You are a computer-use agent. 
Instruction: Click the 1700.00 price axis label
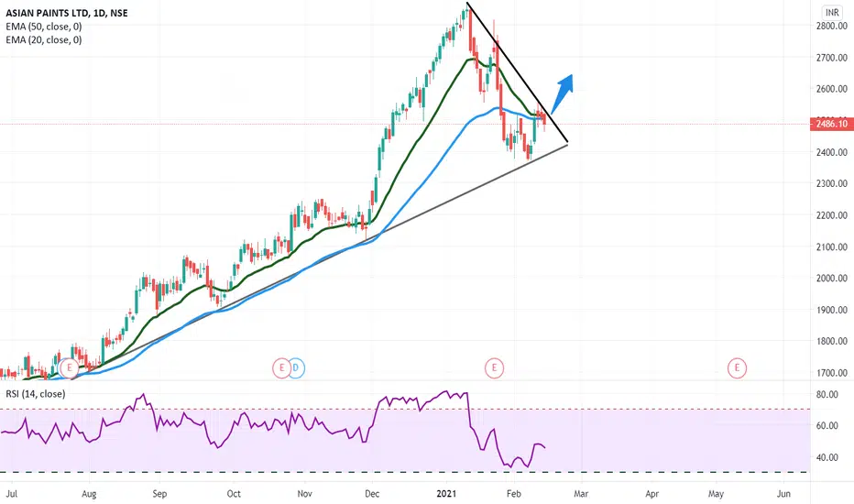point(832,373)
